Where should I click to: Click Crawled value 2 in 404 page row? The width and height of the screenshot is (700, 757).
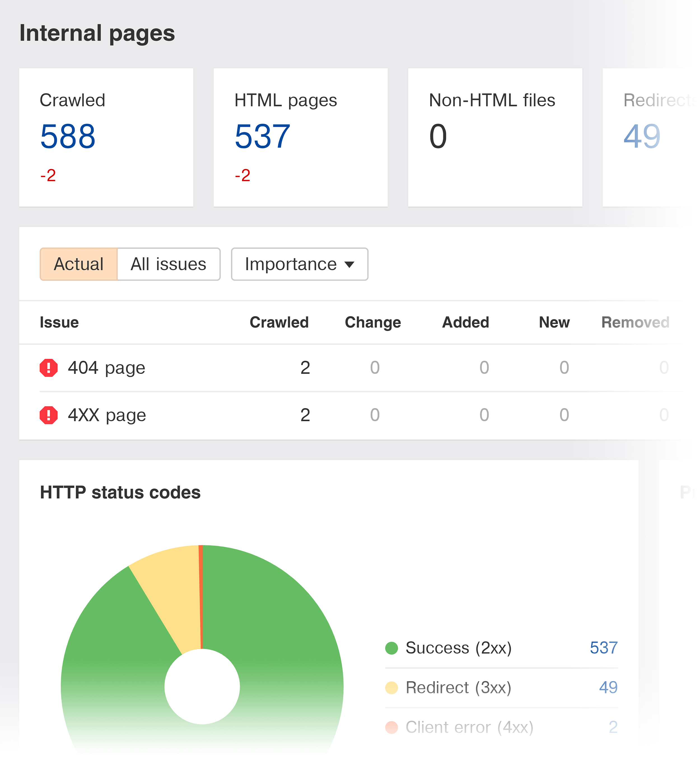[x=305, y=368]
